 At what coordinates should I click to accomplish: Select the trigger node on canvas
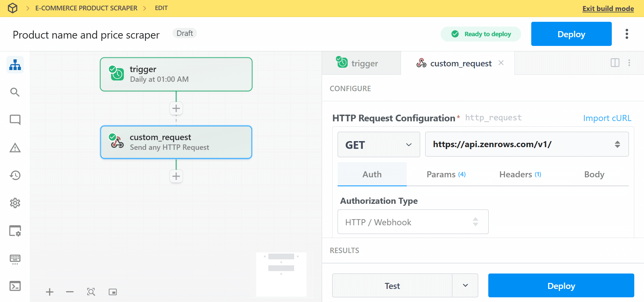176,74
